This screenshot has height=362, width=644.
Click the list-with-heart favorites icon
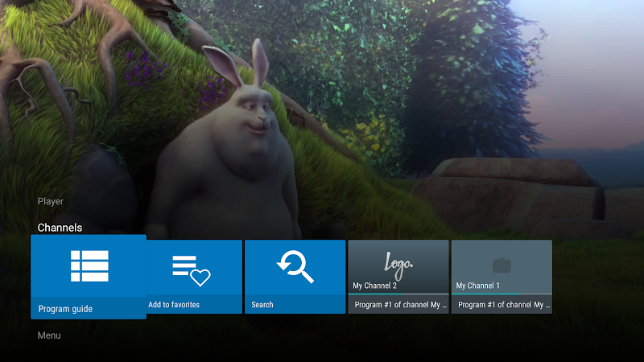pyautogui.click(x=191, y=269)
